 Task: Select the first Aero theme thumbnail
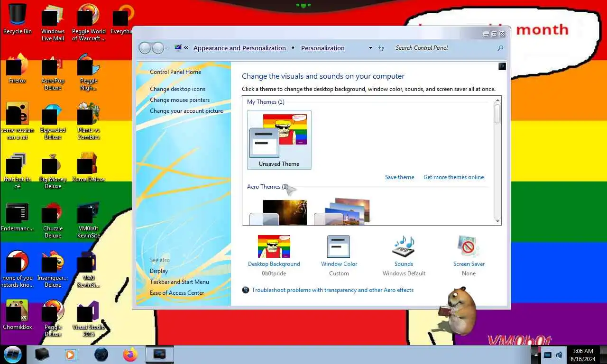[x=278, y=212]
